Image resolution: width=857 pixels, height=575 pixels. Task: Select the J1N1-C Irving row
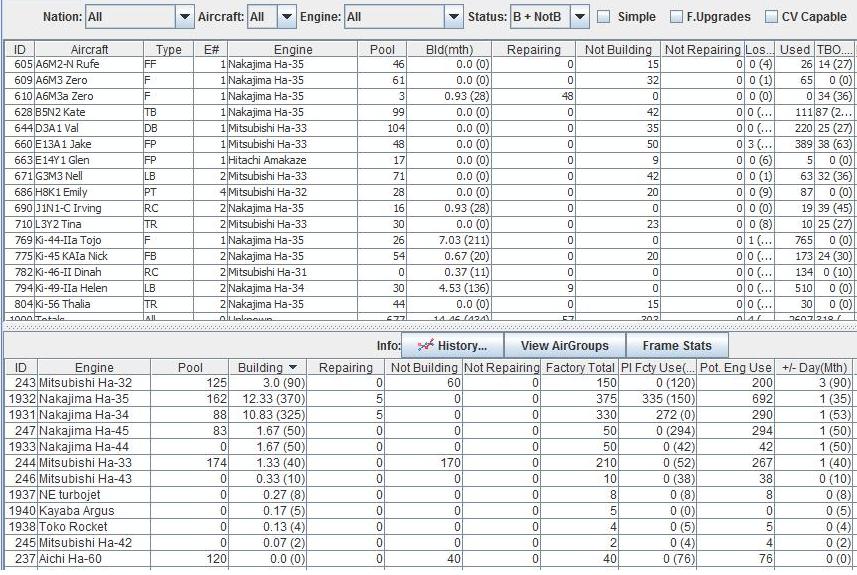pos(429,208)
